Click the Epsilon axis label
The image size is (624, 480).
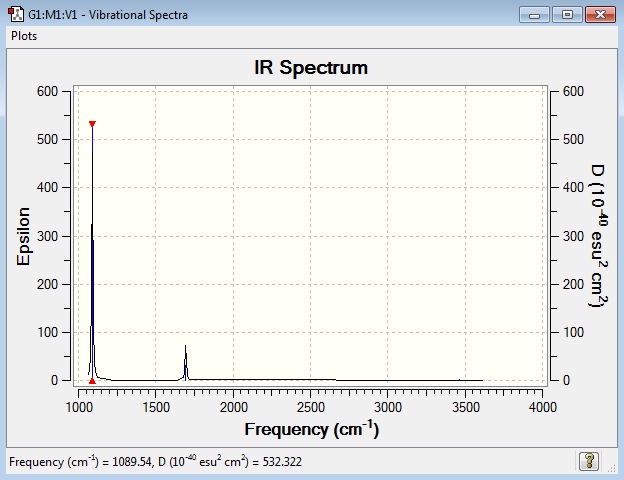[x=23, y=236]
